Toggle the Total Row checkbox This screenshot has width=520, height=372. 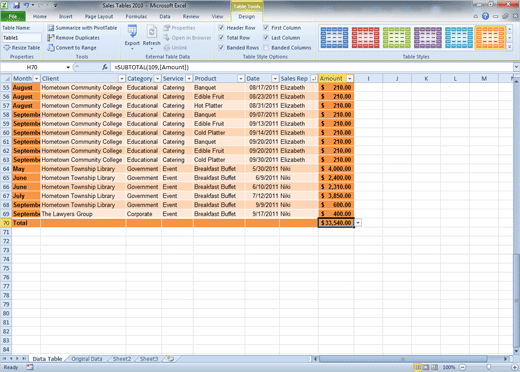pyautogui.click(x=221, y=38)
